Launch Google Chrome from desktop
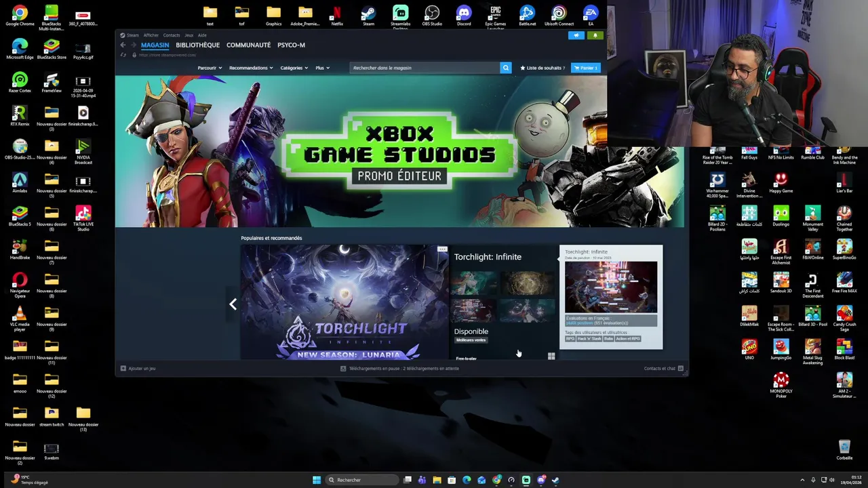 click(20, 16)
